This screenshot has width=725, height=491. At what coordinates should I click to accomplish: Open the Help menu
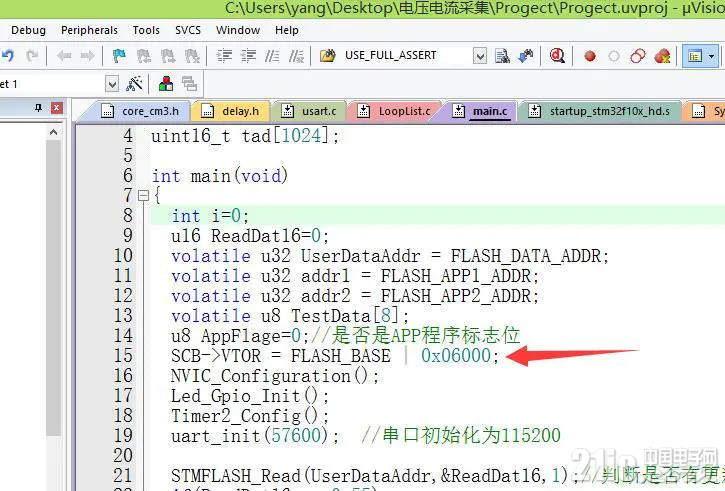tap(287, 31)
